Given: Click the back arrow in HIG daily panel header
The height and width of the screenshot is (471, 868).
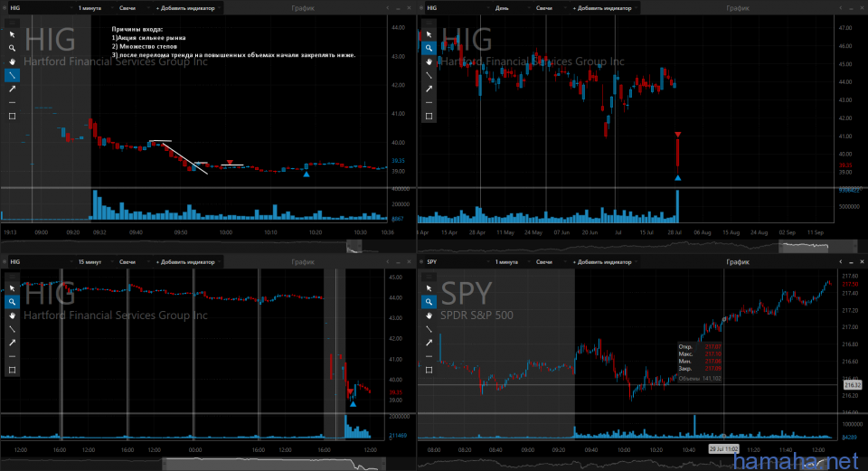Looking at the screenshot, I should pyautogui.click(x=840, y=8).
